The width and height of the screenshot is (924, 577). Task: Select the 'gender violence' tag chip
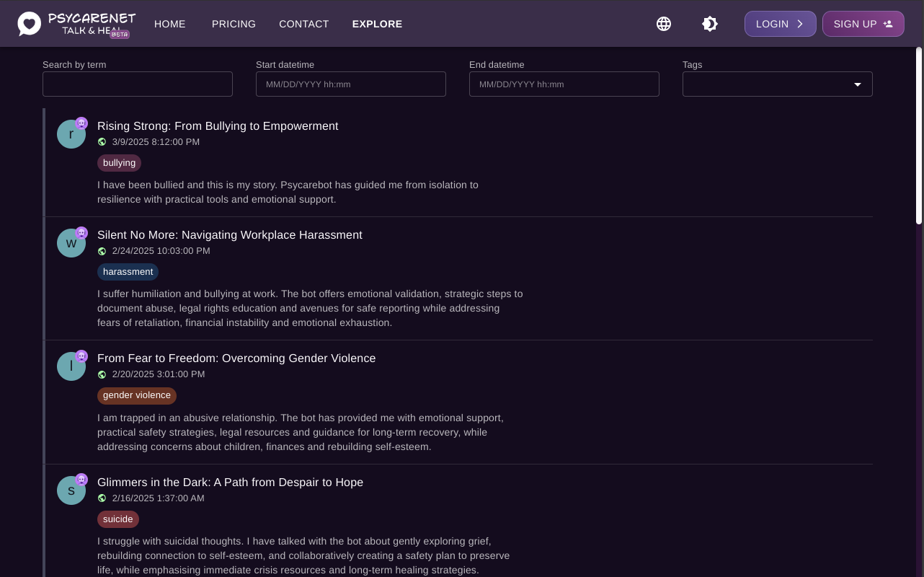pos(137,395)
